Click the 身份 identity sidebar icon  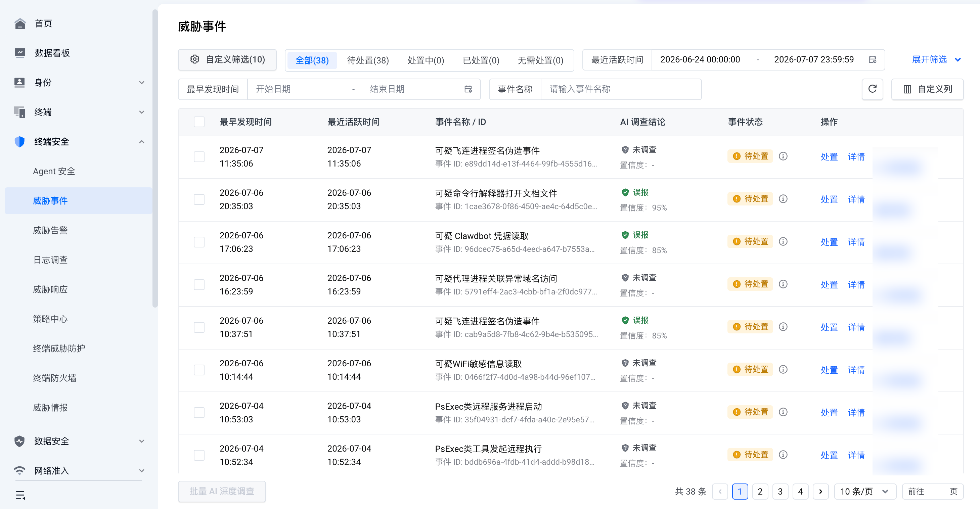20,83
